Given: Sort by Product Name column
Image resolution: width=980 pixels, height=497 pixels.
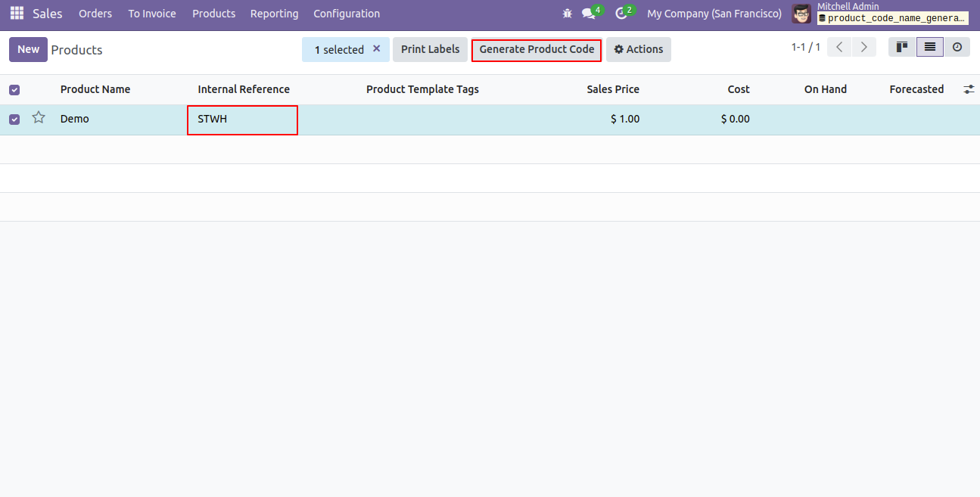Looking at the screenshot, I should (95, 89).
